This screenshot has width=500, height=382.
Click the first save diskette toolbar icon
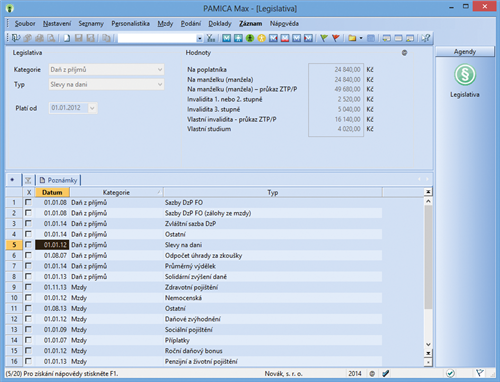[79, 38]
